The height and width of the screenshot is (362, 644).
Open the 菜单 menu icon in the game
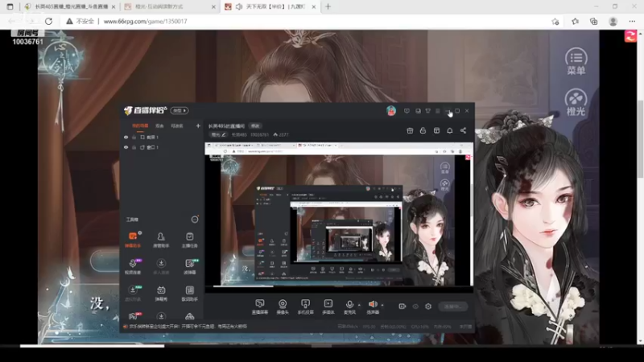pyautogui.click(x=576, y=61)
